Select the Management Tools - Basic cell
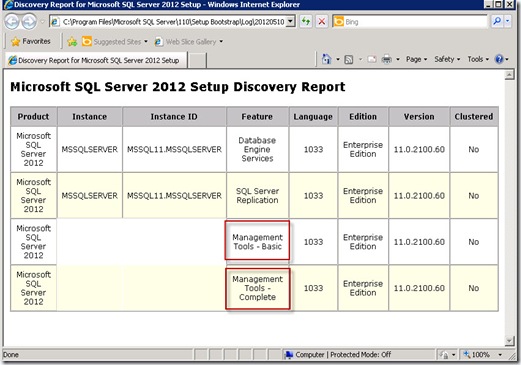The width and height of the screenshot is (521, 365). [x=257, y=242]
